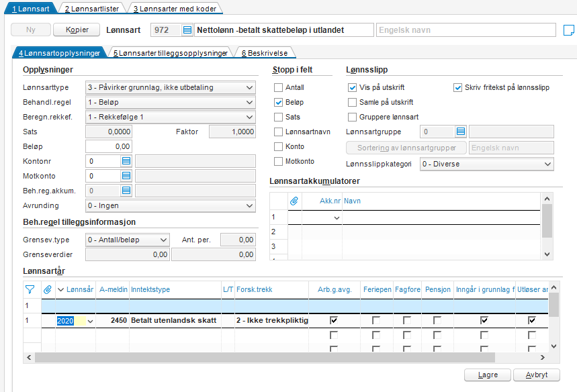Open Lønnsartgruppe lookup list icon
Viewport: 577px width, 392px height.
[461, 132]
